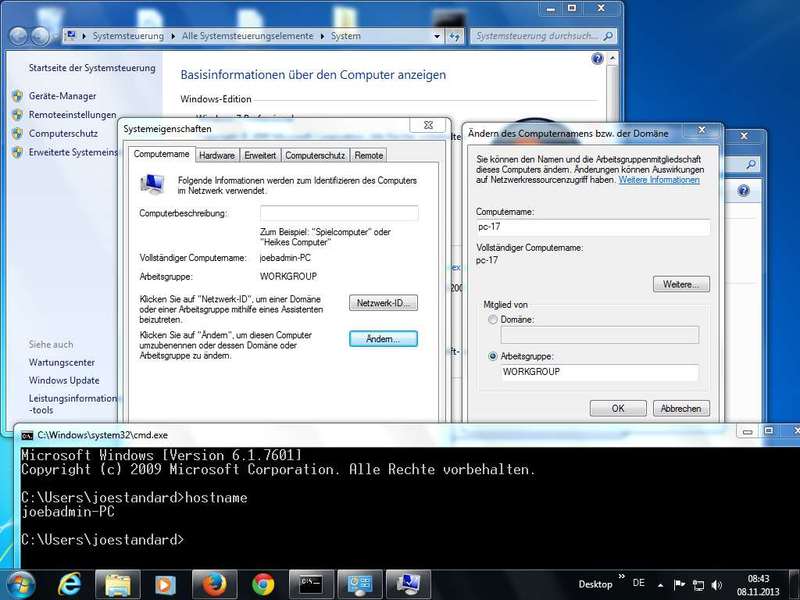Click into the Computerbeschreibung text field
800x600 pixels.
coord(339,213)
